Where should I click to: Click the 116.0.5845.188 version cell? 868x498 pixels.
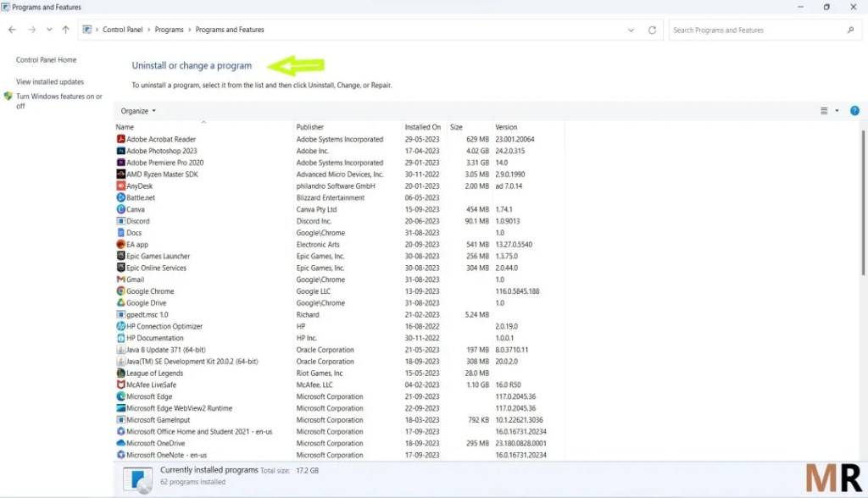coord(517,291)
